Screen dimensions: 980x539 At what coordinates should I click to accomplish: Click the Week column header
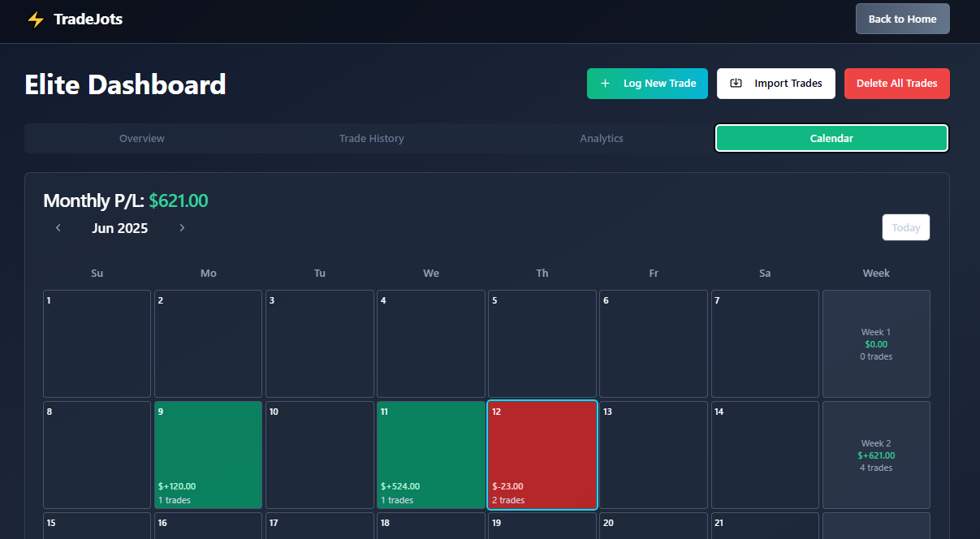coord(876,273)
